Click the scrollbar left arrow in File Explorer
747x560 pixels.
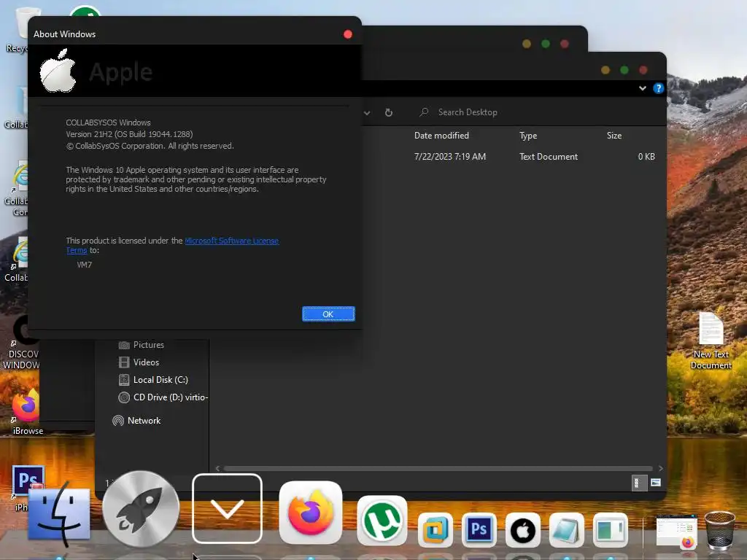click(x=217, y=469)
